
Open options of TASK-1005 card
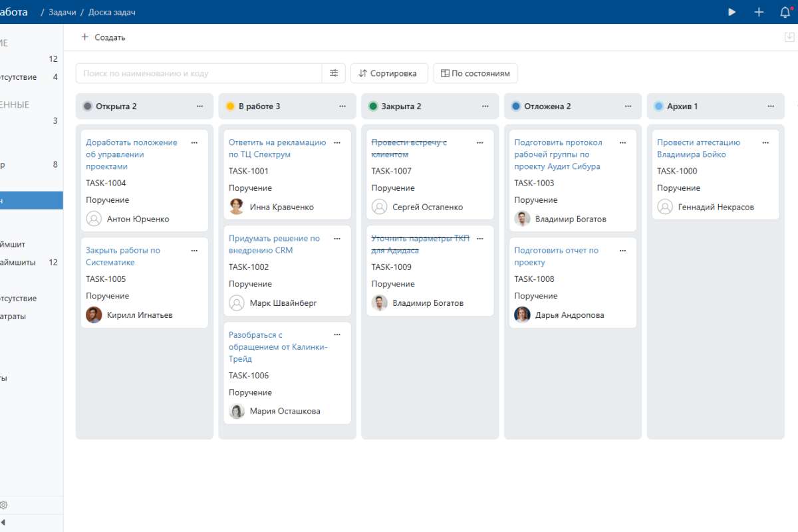tap(194, 251)
